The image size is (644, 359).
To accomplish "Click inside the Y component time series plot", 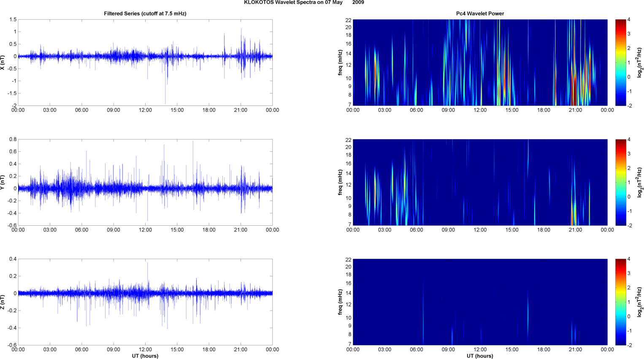I will [x=145, y=182].
